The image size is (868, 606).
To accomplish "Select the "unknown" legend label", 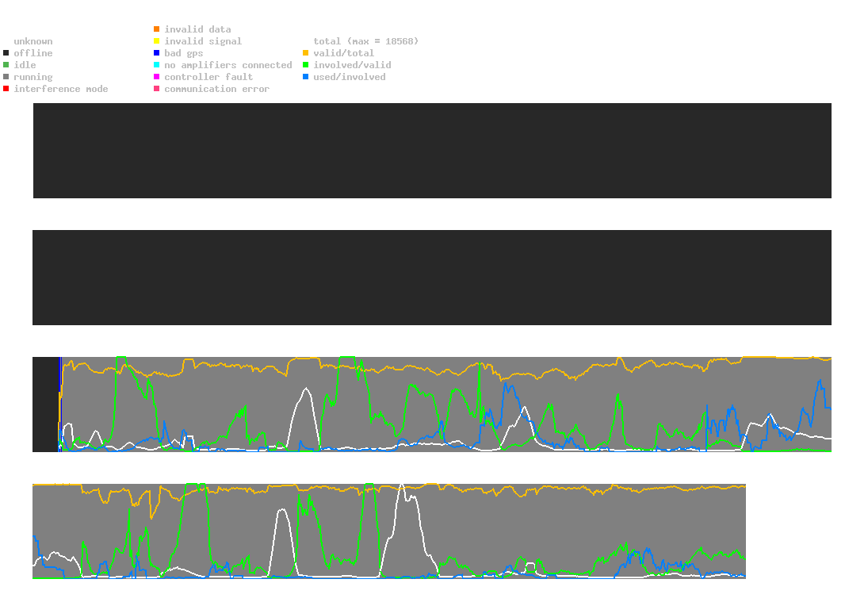I will coord(33,41).
